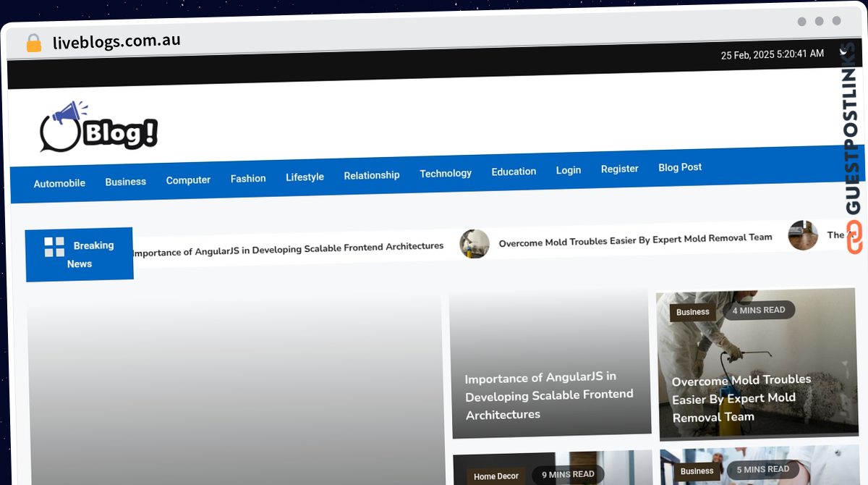Click the 9 MINS READ badge

point(569,475)
